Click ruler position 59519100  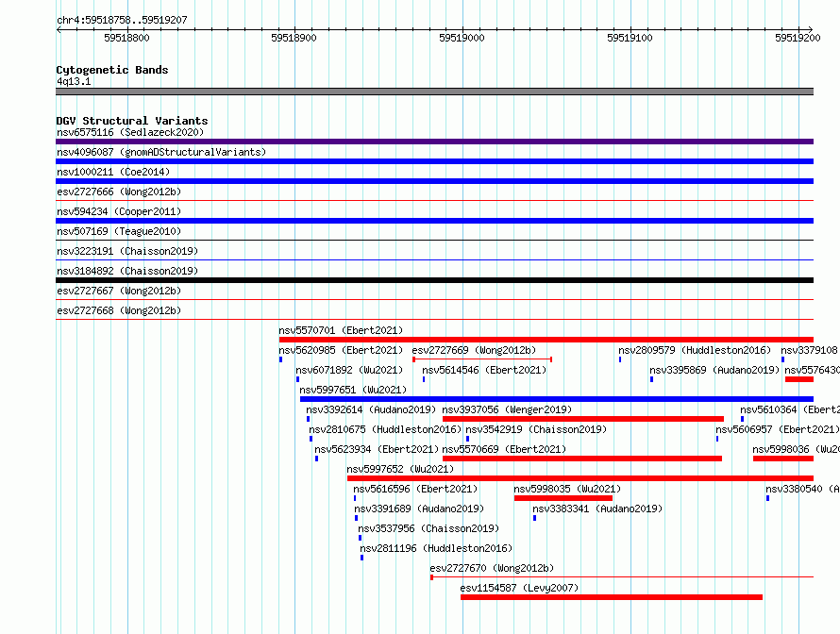630,38
